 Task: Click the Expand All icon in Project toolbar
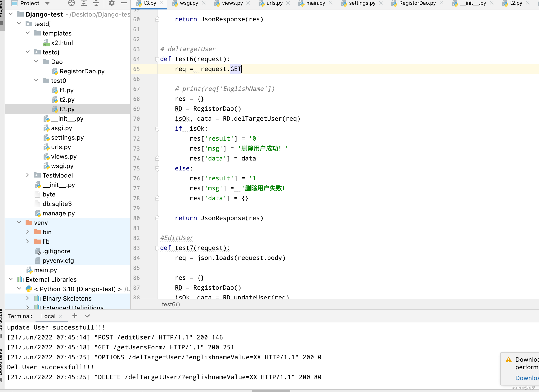(84, 3)
